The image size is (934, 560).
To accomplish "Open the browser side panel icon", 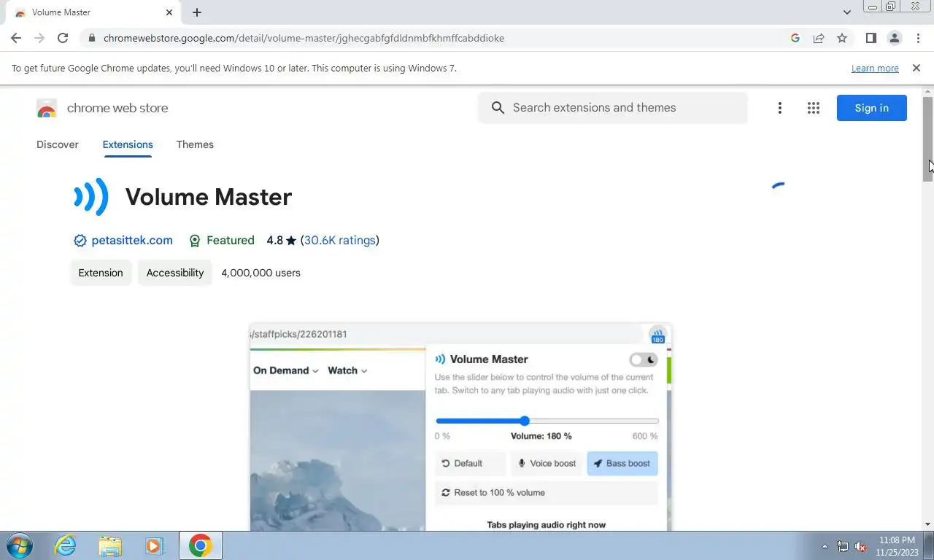I will 871,38.
